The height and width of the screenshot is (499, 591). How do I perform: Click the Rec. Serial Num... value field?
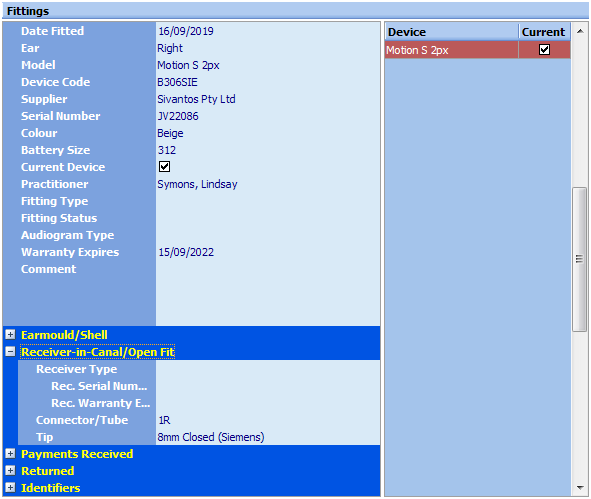(x=268, y=386)
